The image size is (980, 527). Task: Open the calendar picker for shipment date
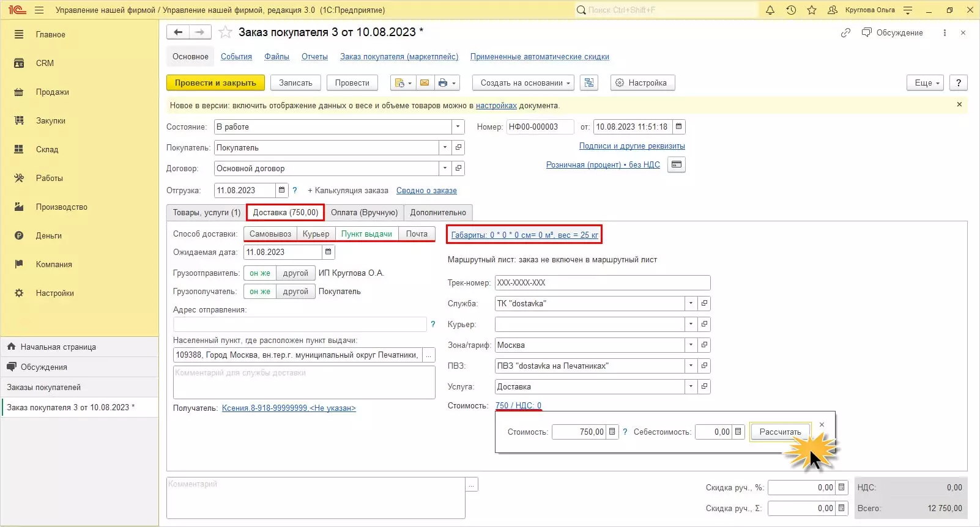point(281,190)
